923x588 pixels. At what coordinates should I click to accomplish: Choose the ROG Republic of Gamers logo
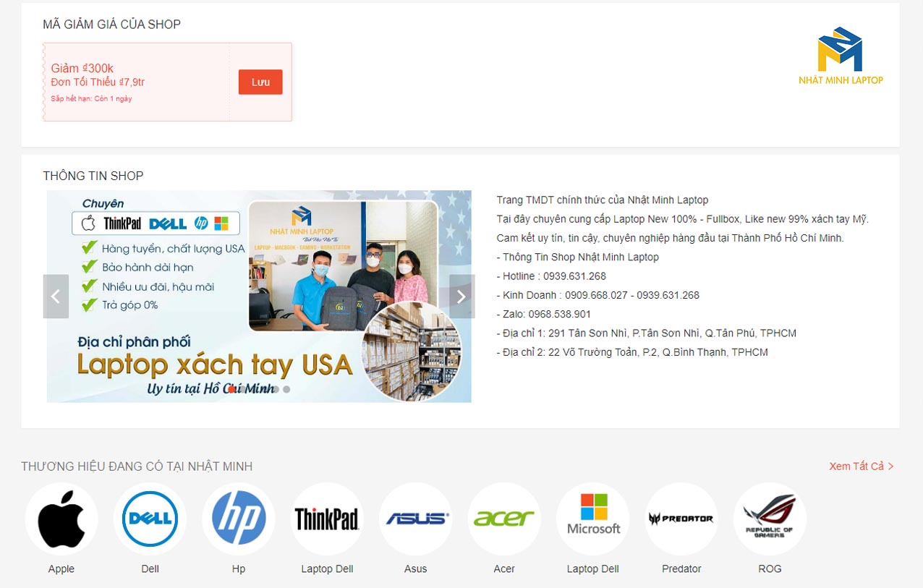770,519
